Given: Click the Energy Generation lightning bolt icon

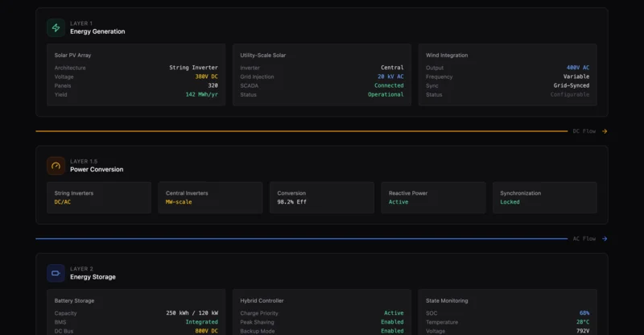Looking at the screenshot, I should 56,27.
